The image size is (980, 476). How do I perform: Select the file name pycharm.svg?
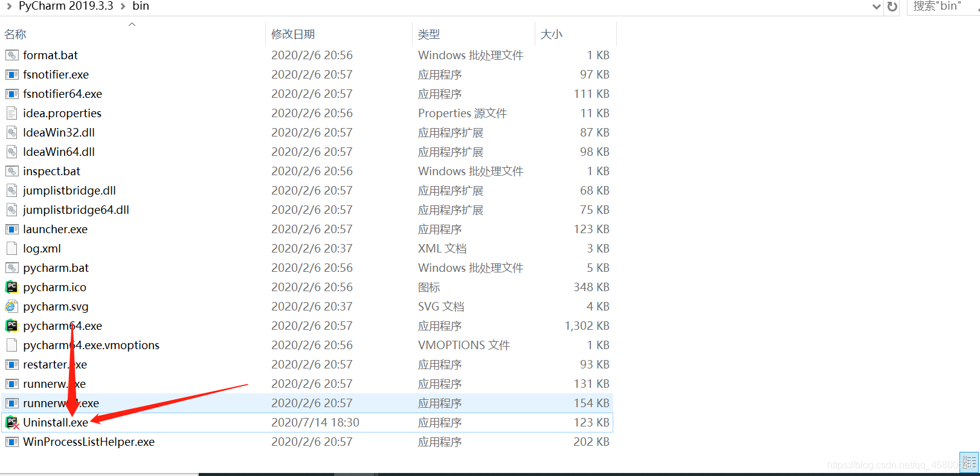point(56,306)
